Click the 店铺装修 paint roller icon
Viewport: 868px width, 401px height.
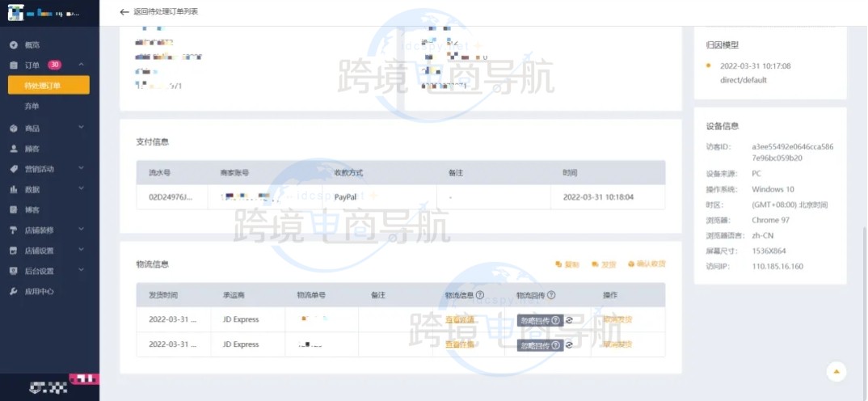14,230
